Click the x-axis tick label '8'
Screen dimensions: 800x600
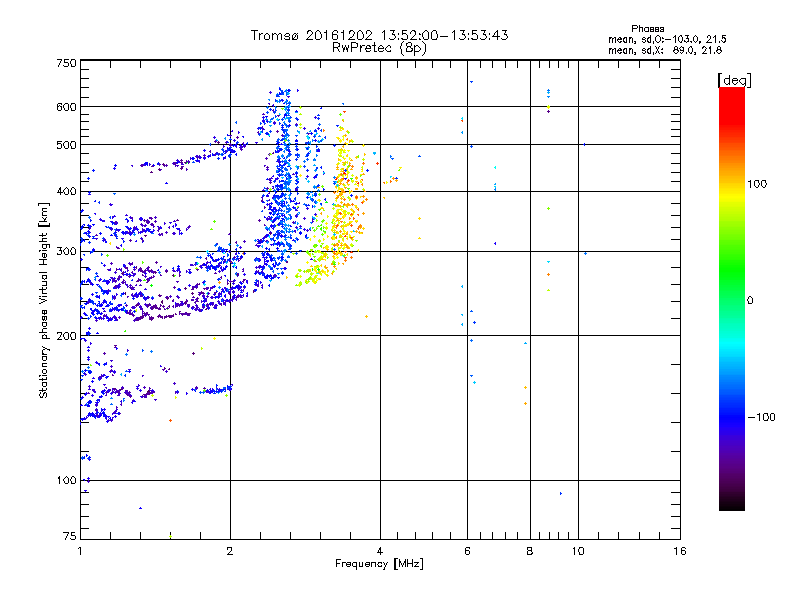click(x=530, y=551)
